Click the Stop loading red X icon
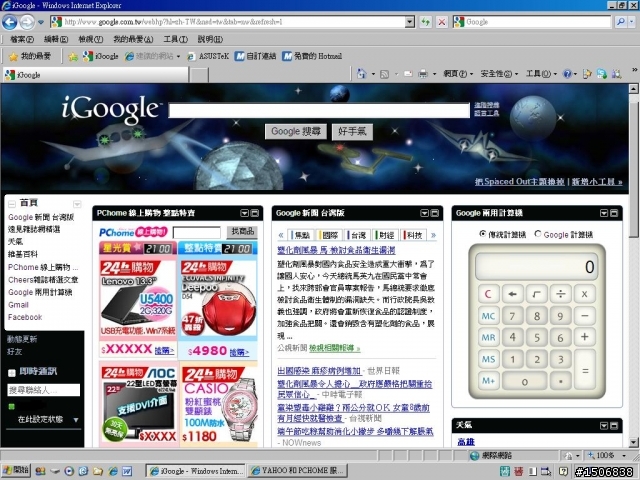Image resolution: width=640 pixels, height=480 pixels. pyautogui.click(x=442, y=22)
